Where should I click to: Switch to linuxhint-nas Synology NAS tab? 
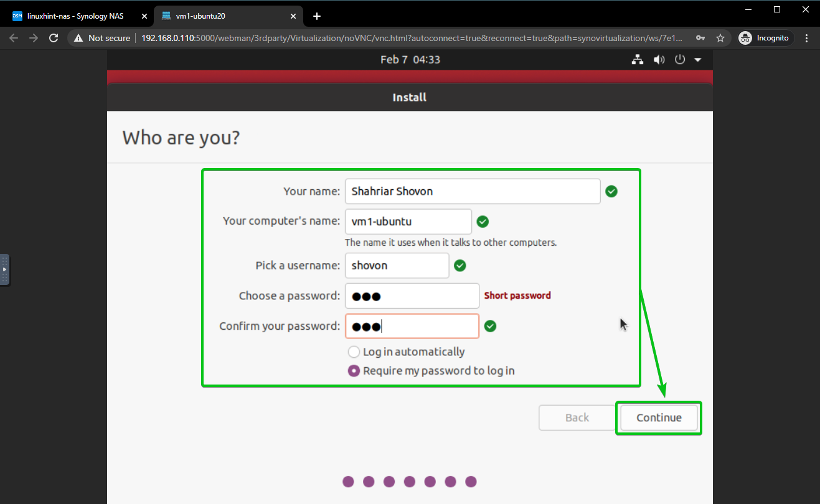(x=75, y=16)
